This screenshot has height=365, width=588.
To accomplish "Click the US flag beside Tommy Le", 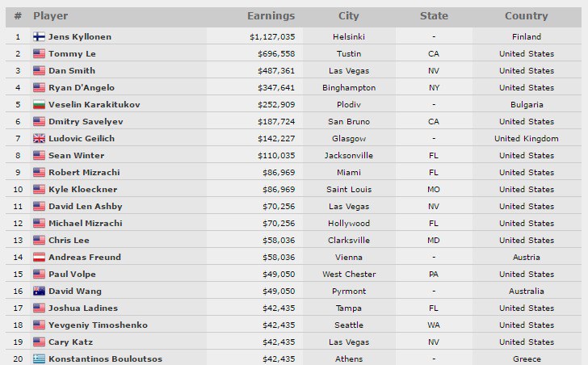I will click(39, 54).
